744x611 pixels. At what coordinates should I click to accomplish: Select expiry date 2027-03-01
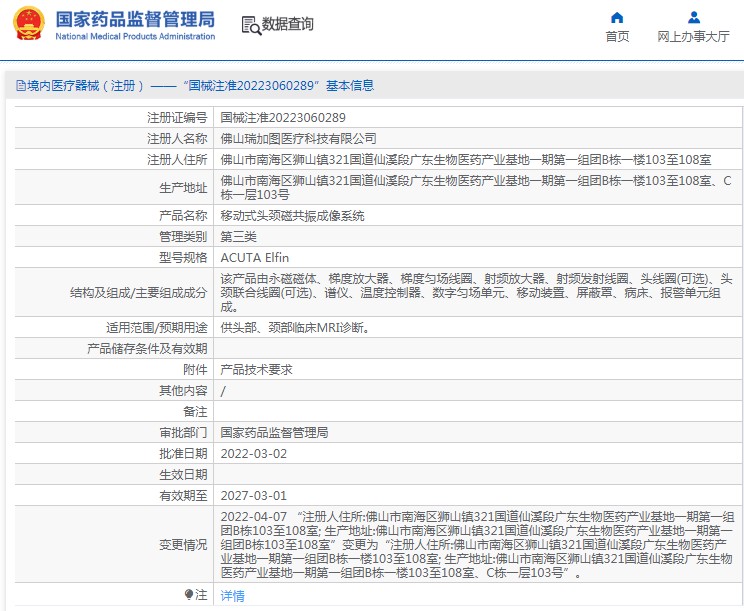click(254, 496)
